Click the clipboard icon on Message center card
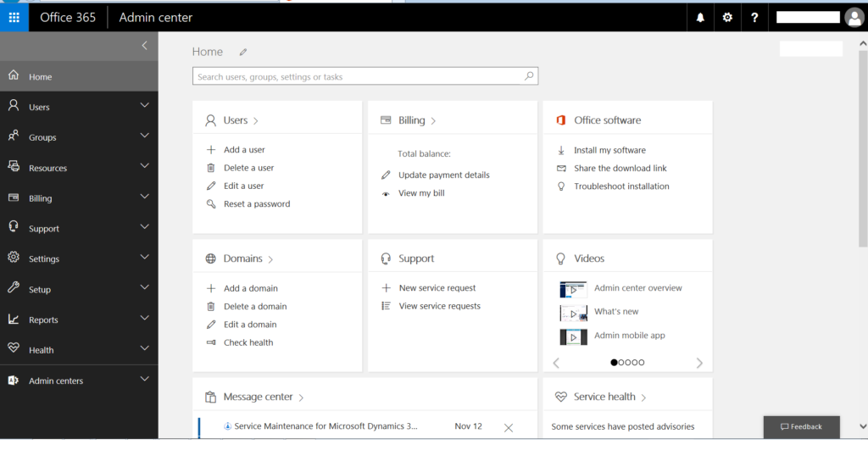 point(210,397)
